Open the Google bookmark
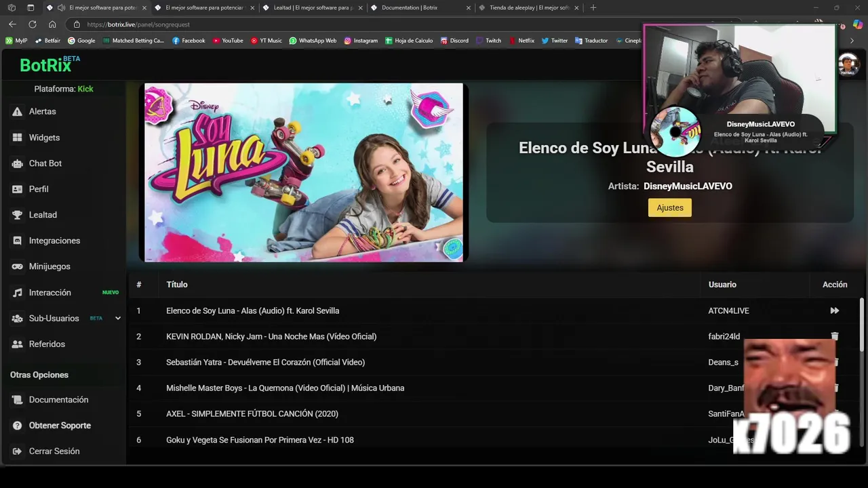868x488 pixels. click(x=81, y=41)
